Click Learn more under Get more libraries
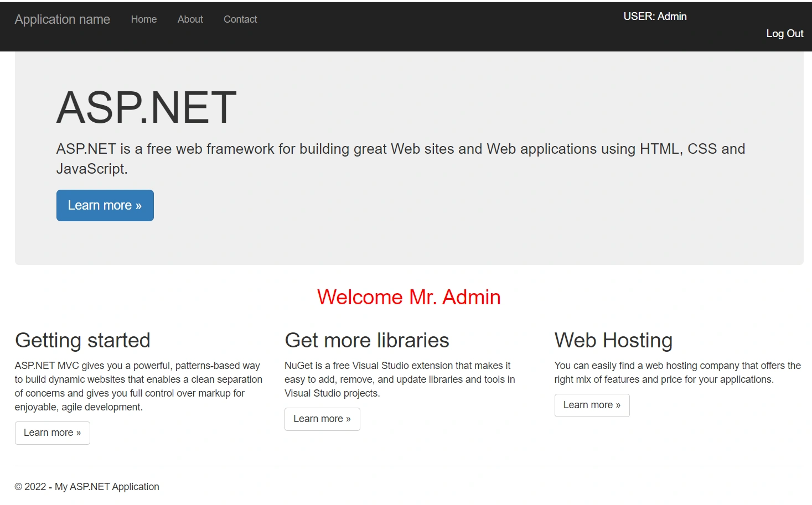 click(322, 419)
